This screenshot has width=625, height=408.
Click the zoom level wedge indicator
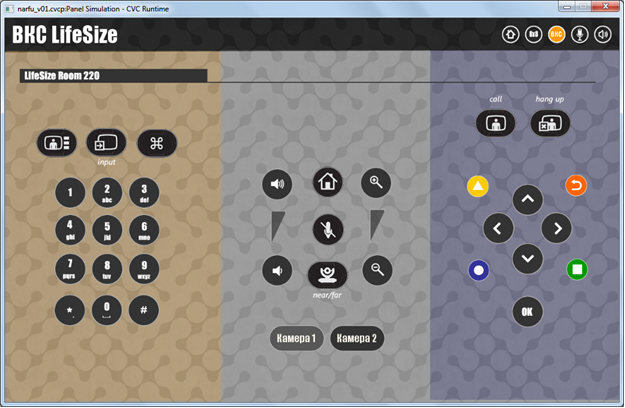coord(377,225)
